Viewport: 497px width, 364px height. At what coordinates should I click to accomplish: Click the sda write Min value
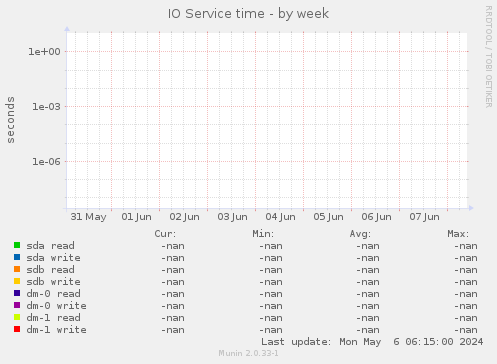271,258
